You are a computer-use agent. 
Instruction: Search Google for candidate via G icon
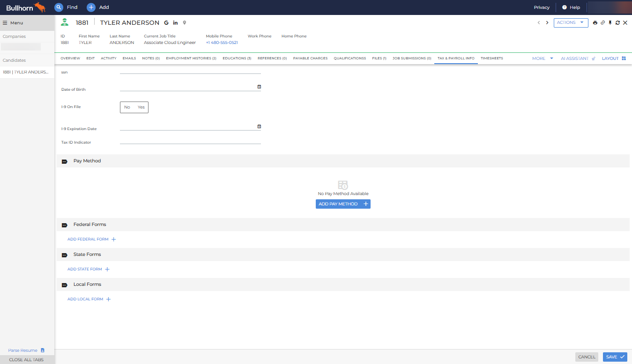point(166,22)
